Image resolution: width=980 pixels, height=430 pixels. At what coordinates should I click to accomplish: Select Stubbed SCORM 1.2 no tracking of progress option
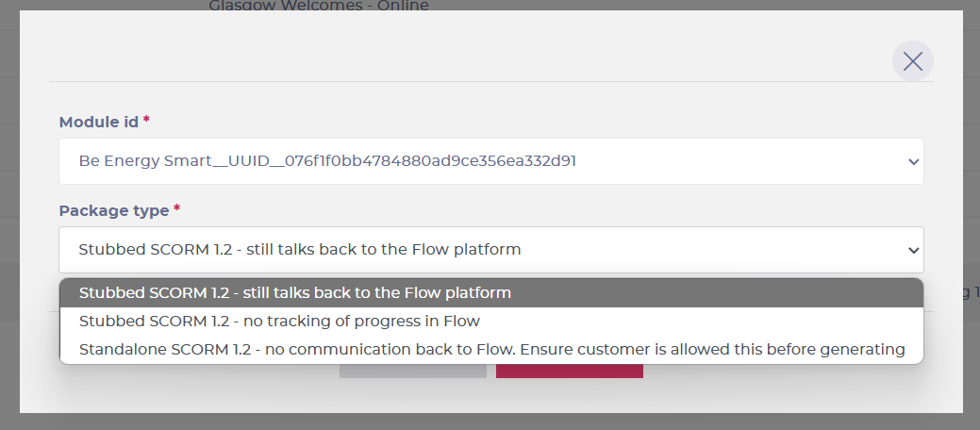click(491, 322)
